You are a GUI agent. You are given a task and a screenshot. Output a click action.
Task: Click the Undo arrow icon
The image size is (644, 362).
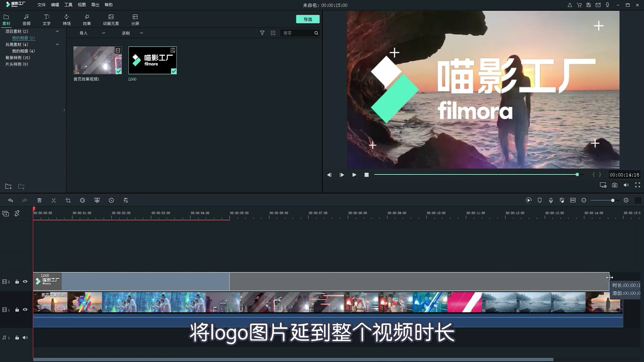[11, 200]
